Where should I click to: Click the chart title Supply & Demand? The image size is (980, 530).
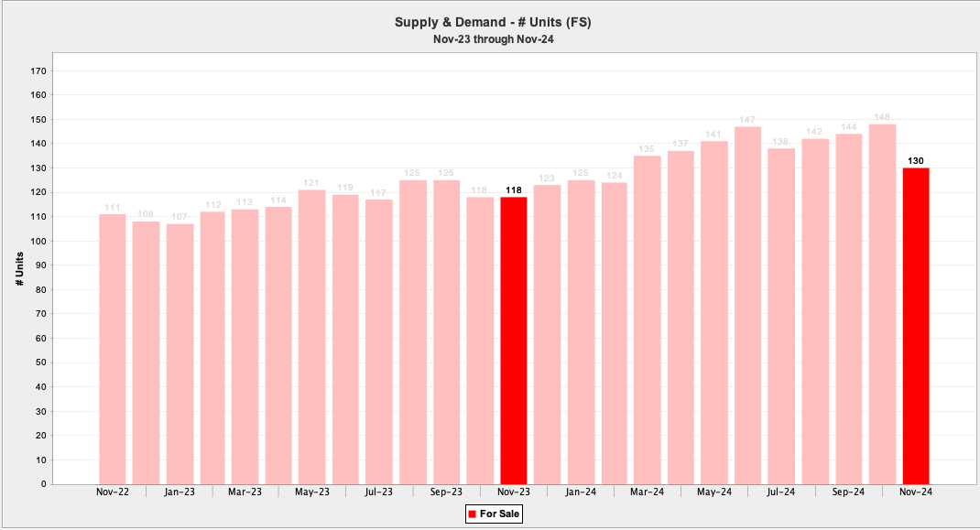(493, 22)
